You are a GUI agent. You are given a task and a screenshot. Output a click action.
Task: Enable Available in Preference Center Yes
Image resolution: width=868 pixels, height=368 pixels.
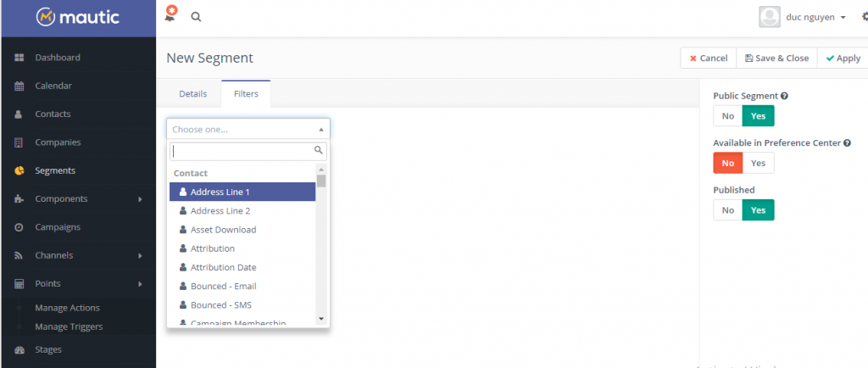tap(758, 163)
